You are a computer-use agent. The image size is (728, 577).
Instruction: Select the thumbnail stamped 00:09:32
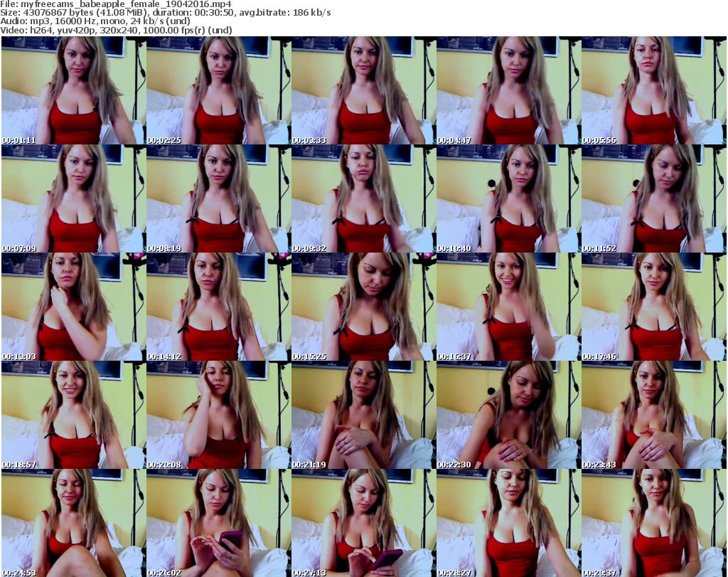click(363, 198)
